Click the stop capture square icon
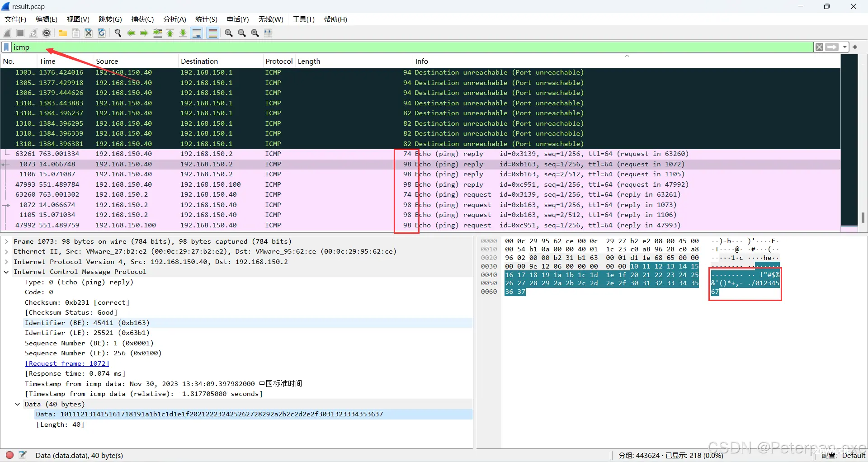This screenshot has height=462, width=868. click(x=20, y=33)
